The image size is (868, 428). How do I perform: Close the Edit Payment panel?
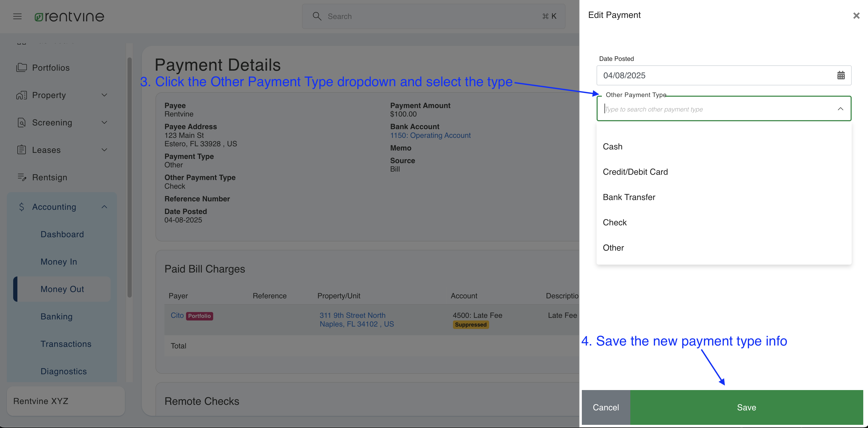(x=856, y=16)
